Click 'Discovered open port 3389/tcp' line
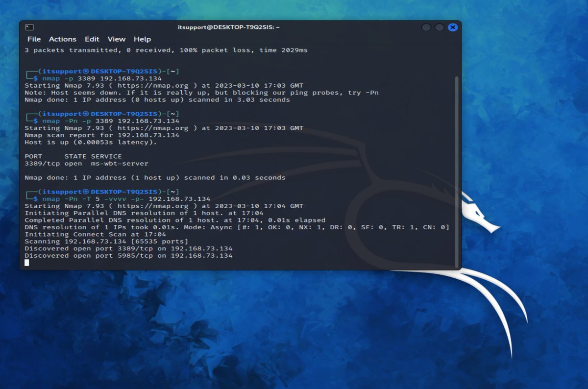This screenshot has height=389, width=588. click(x=128, y=248)
